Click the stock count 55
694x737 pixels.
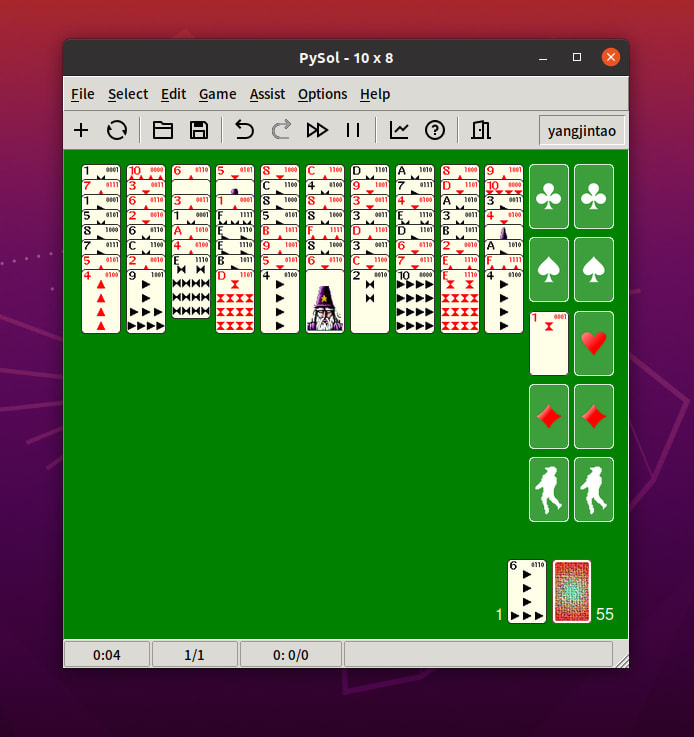605,614
